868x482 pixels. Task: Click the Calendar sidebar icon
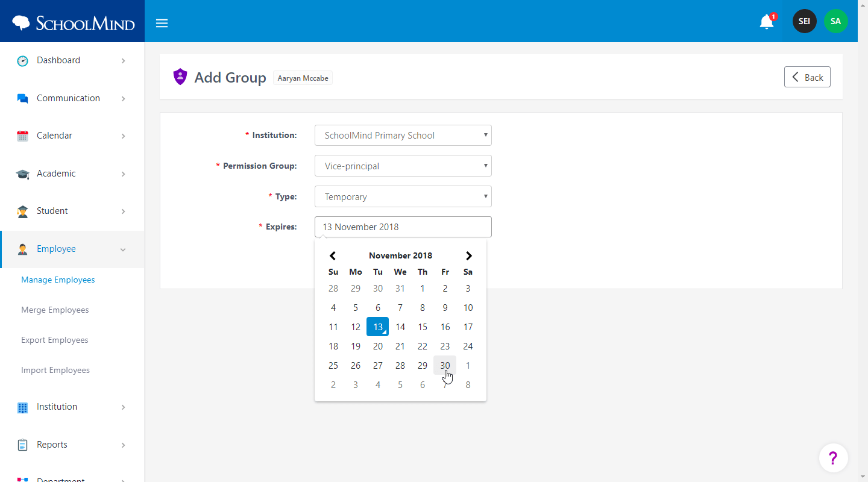[22, 136]
